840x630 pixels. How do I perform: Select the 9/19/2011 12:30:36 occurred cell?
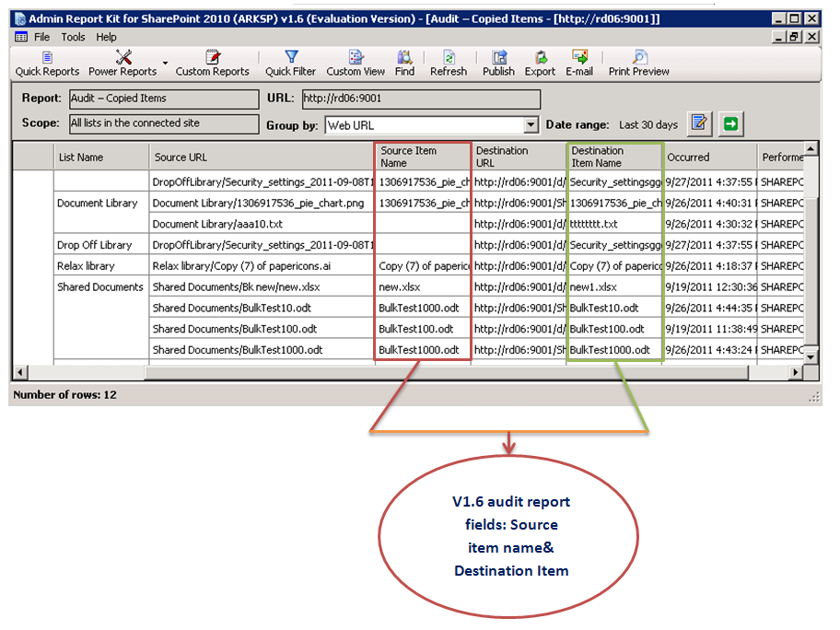(x=710, y=286)
